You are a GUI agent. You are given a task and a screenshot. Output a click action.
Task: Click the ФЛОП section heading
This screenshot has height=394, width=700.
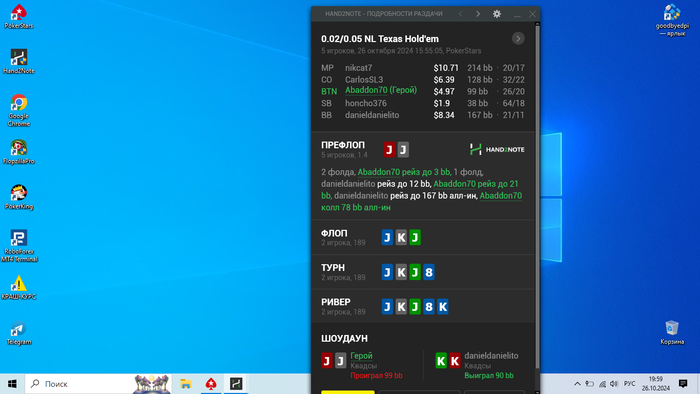(334, 233)
